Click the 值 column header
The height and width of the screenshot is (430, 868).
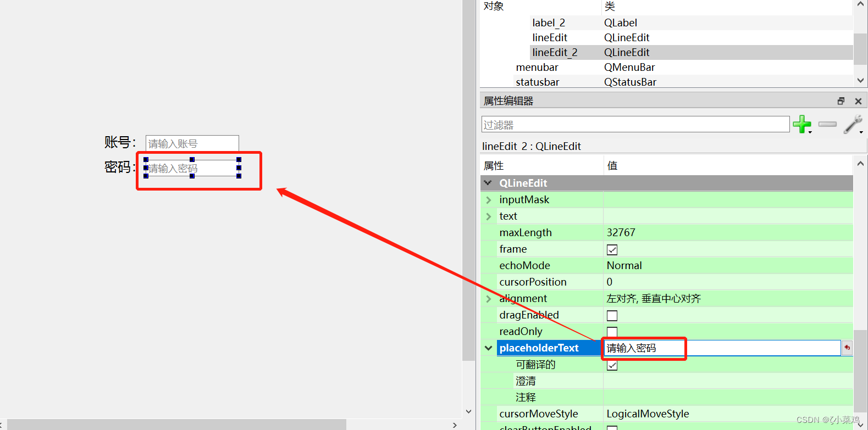coord(612,165)
